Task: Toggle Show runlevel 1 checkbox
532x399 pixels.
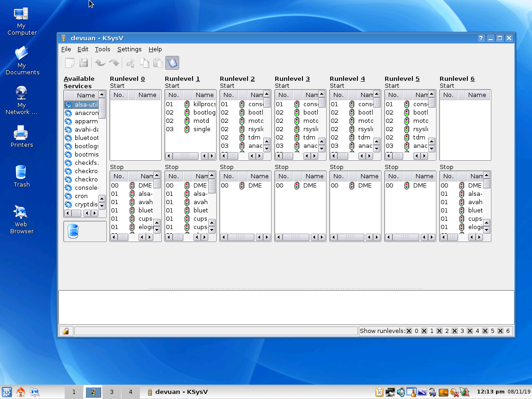Action: click(424, 331)
